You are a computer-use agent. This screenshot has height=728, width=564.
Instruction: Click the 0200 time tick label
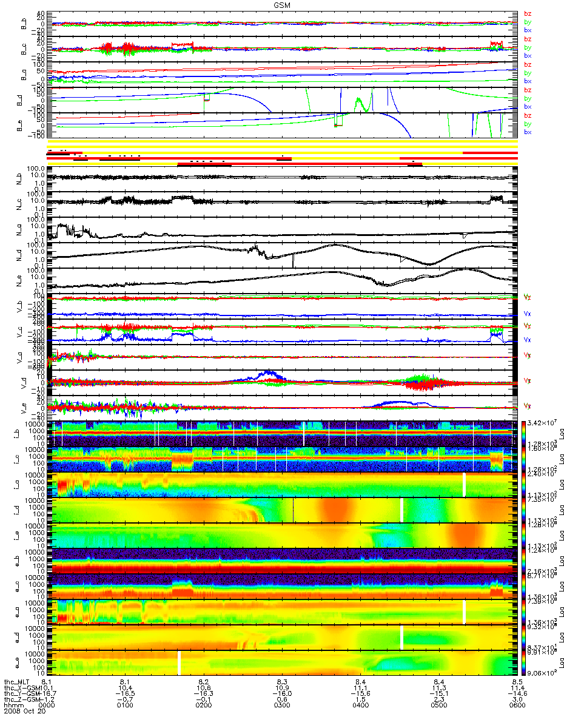(204, 706)
